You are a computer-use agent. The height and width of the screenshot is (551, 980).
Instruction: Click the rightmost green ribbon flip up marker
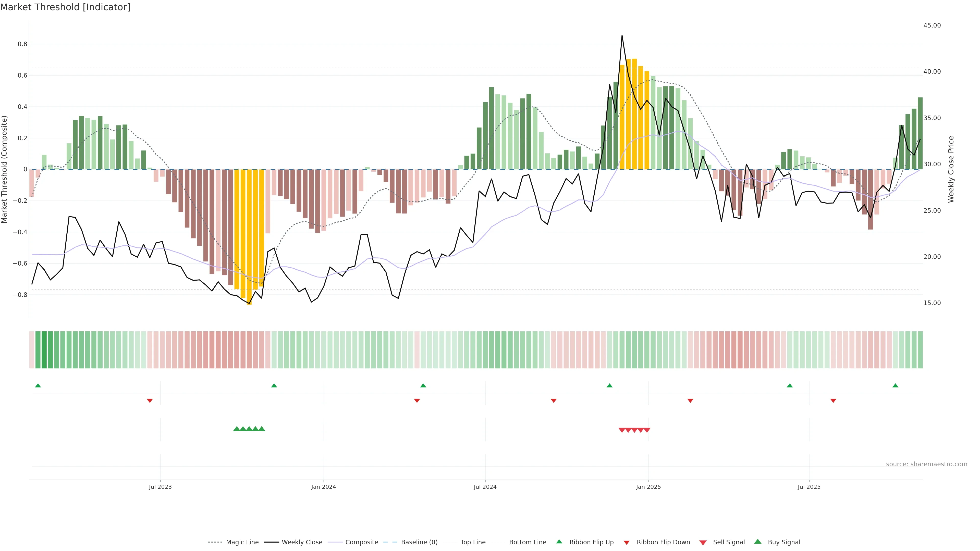pyautogui.click(x=895, y=386)
